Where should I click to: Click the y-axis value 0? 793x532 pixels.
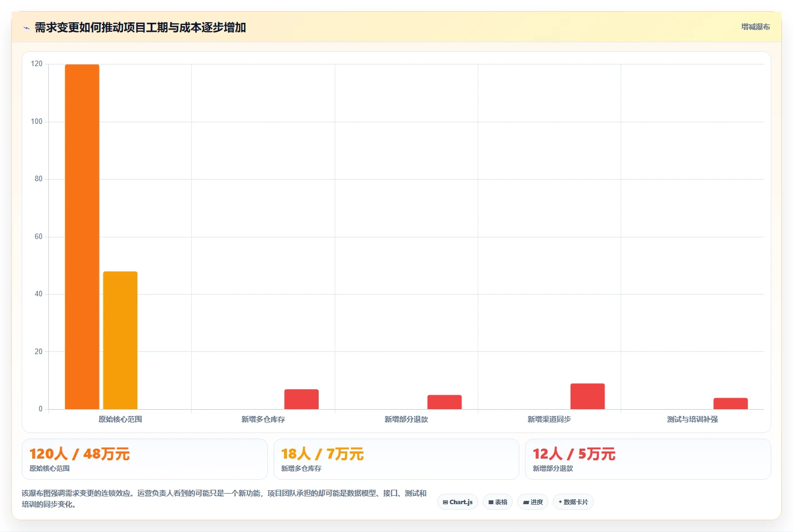[41, 409]
